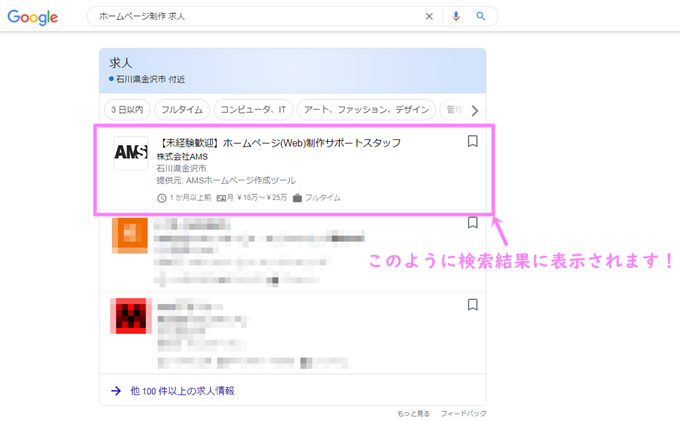Open the orange company logo thumbnail

130,235
